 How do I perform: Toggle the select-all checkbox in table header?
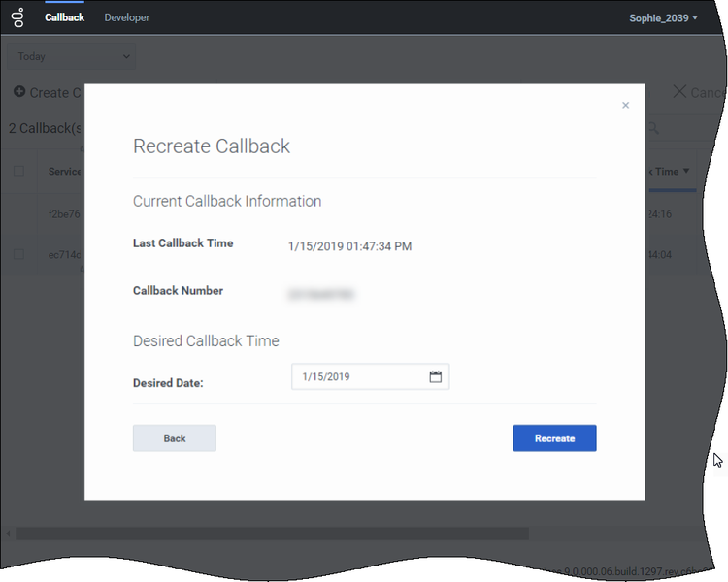click(18, 172)
